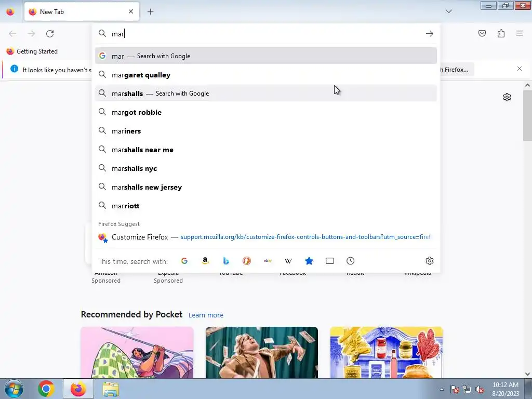Screen dimensions: 532x399
Task: Open the Action Center flag icon
Action: (455, 390)
